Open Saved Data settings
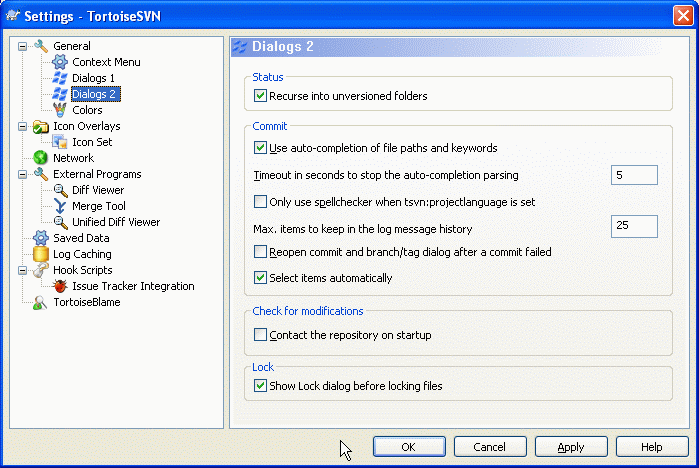This screenshot has height=468, width=699. click(81, 238)
